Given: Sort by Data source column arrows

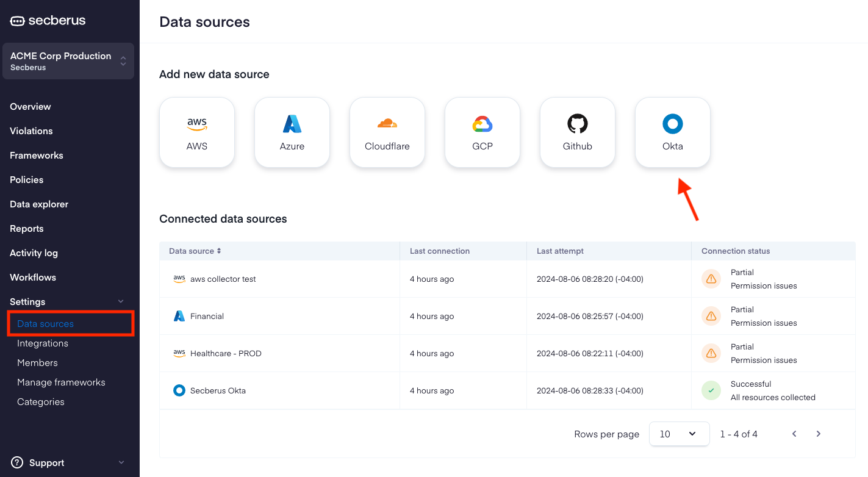Looking at the screenshot, I should [x=219, y=251].
